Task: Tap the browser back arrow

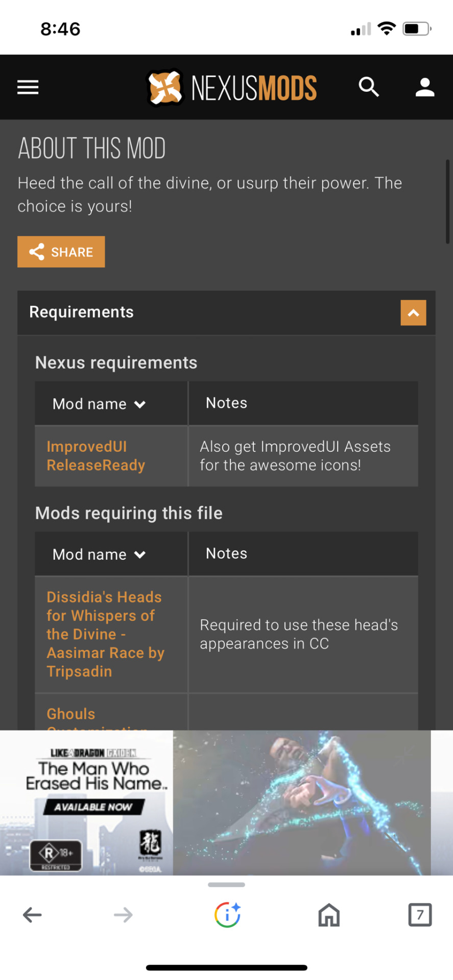Action: click(x=32, y=915)
